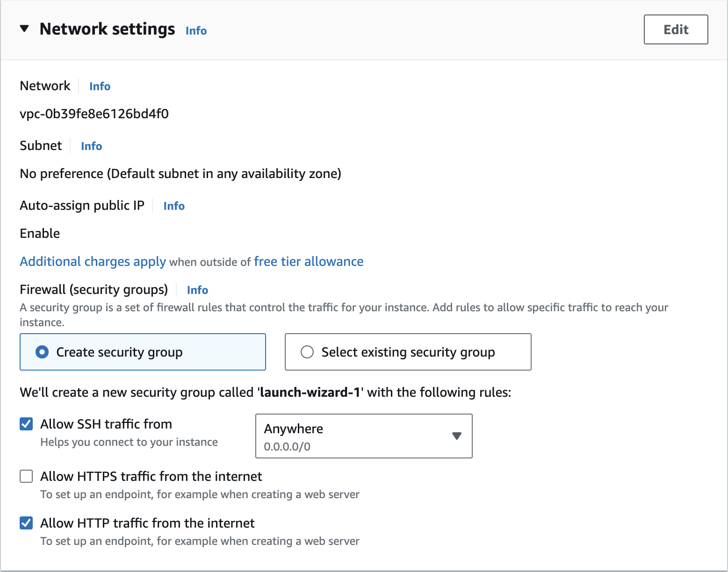Open the Anywhere 0.0.0.0/0 source dropdown
Image resolution: width=728 pixels, height=572 pixels.
(364, 436)
